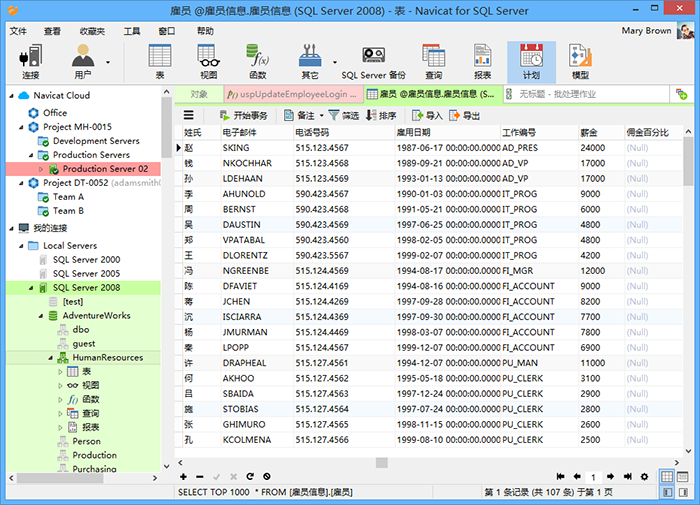Go to next page of records
This screenshot has height=505, width=700.
click(x=610, y=477)
